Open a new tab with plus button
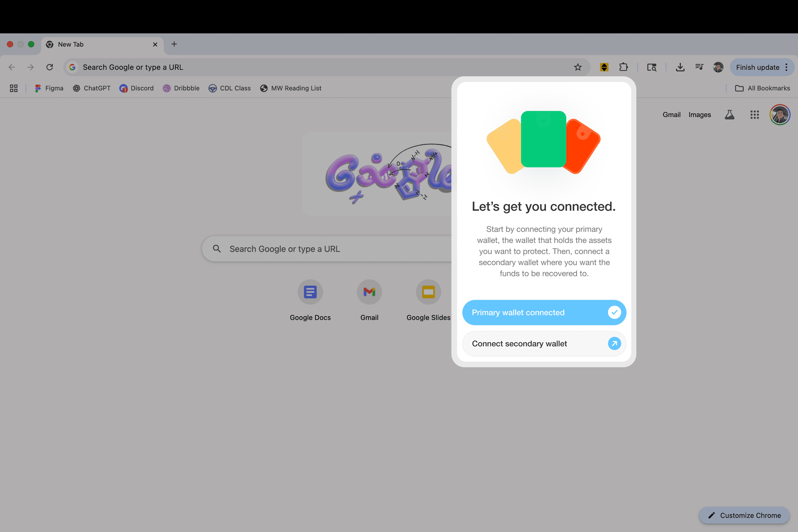The height and width of the screenshot is (532, 798). click(174, 44)
